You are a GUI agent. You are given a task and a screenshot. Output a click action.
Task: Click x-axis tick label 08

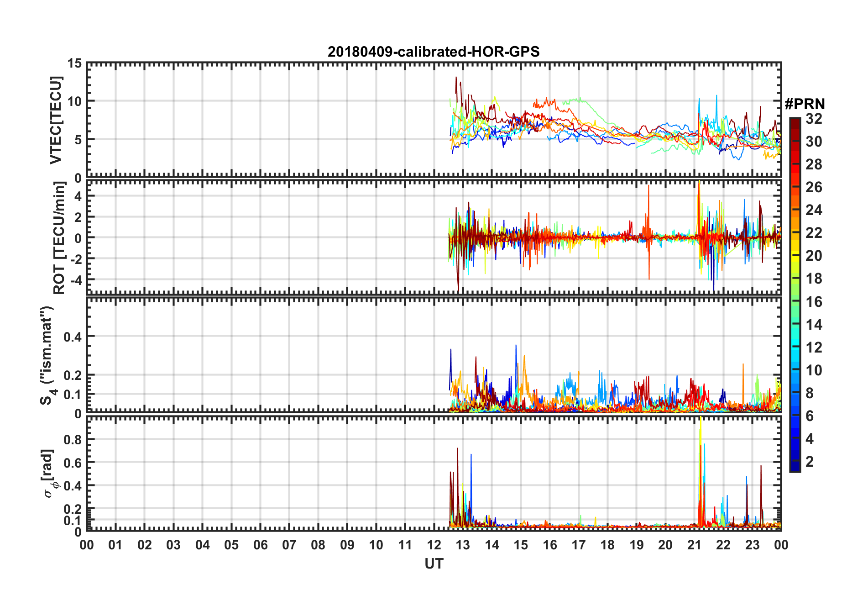point(318,545)
